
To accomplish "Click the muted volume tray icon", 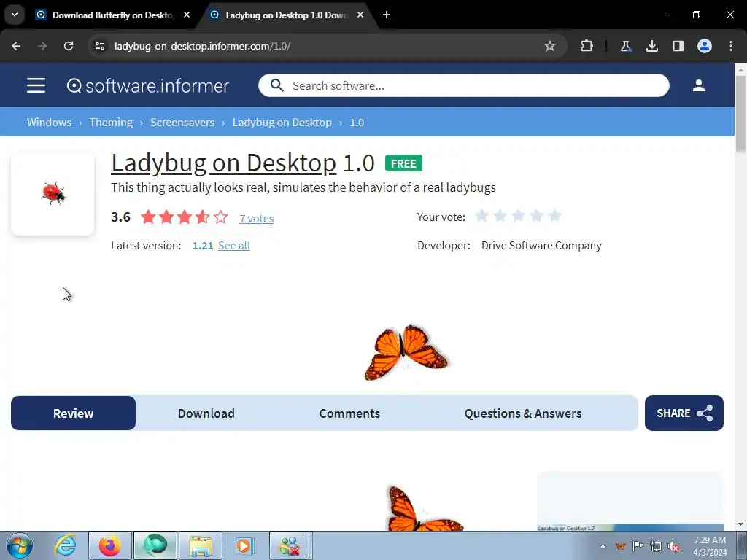I will 673,547.
